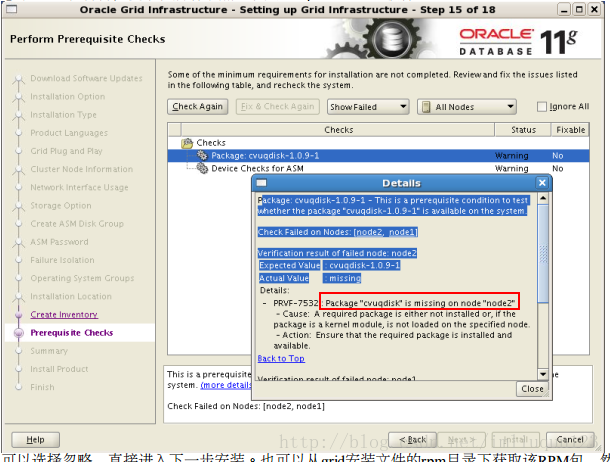Click the Download Software Updates step
Image resolution: width=610 pixels, height=462 pixels.
86,78
